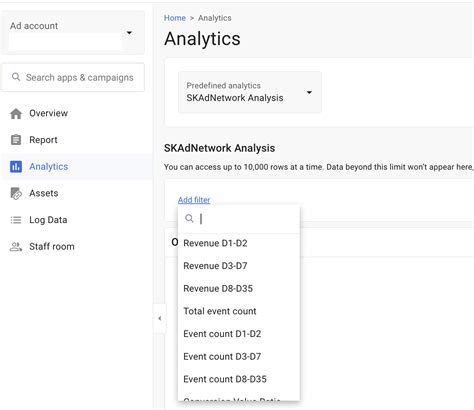Click the Analytics bar chart icon
The image size is (474, 410).
tap(16, 167)
